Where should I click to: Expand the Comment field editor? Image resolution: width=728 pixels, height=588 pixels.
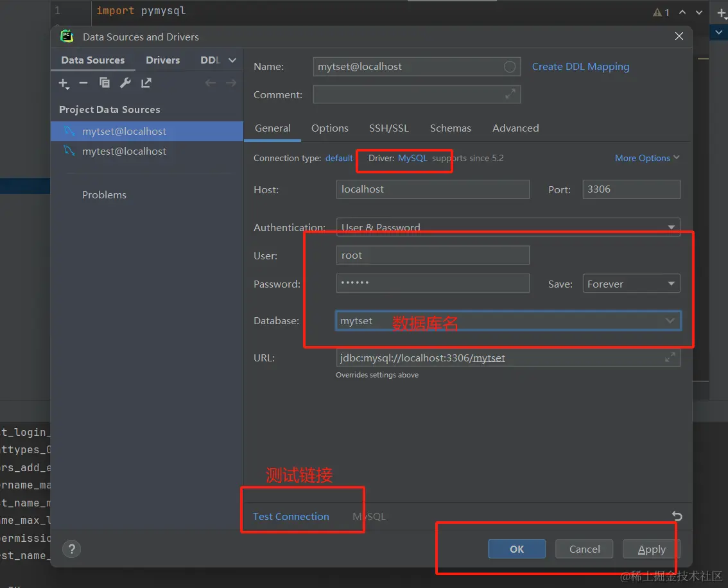click(x=510, y=94)
